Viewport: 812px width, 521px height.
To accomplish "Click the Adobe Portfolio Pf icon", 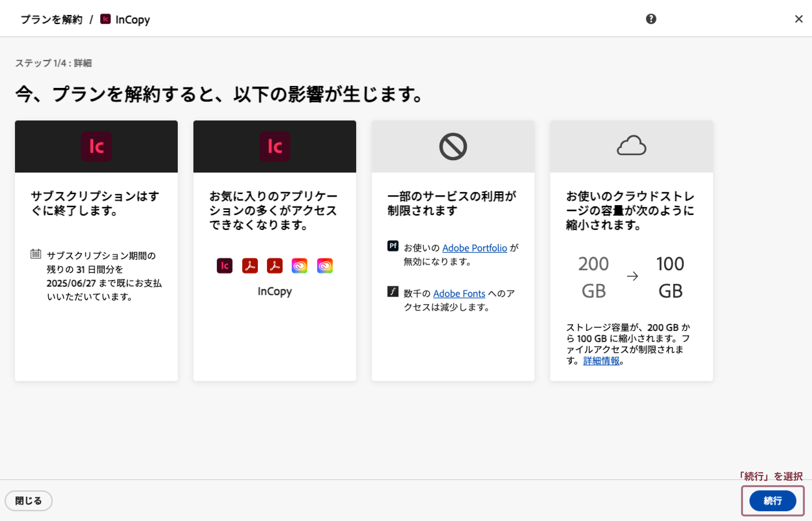I will click(x=393, y=246).
